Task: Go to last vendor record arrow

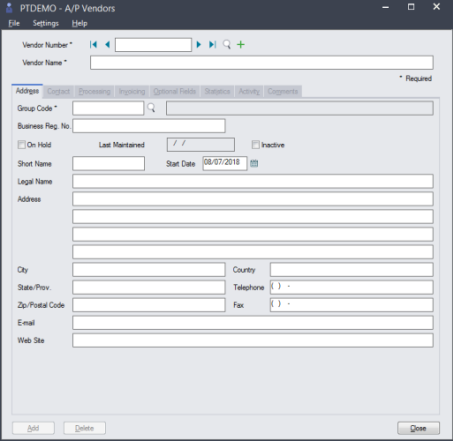Action: [x=212, y=44]
